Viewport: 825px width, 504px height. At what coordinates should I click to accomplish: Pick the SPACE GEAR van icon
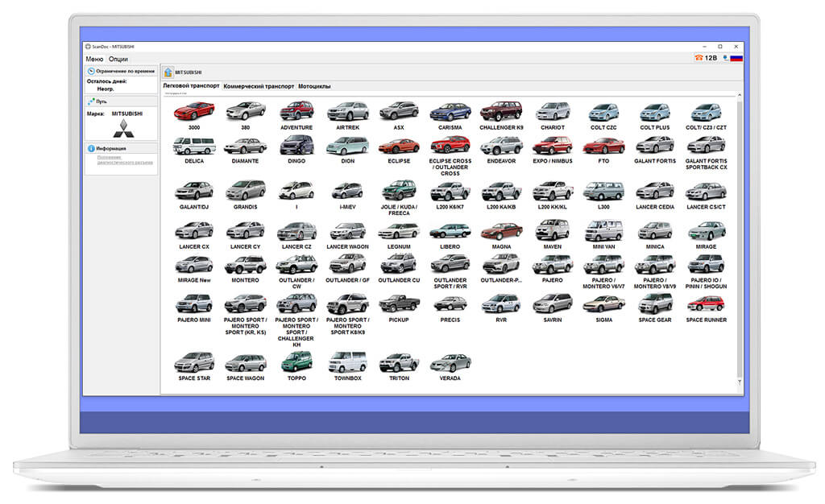(655, 304)
